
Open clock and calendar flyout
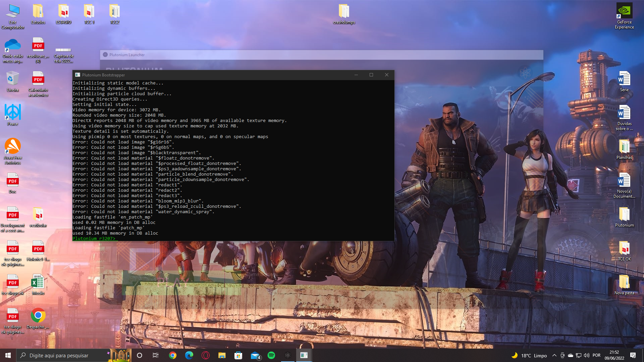(614, 355)
